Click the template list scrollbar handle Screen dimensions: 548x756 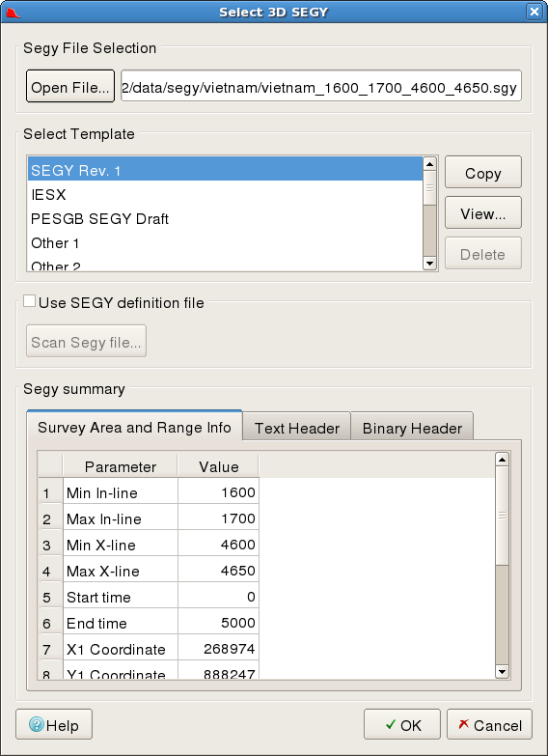429,188
